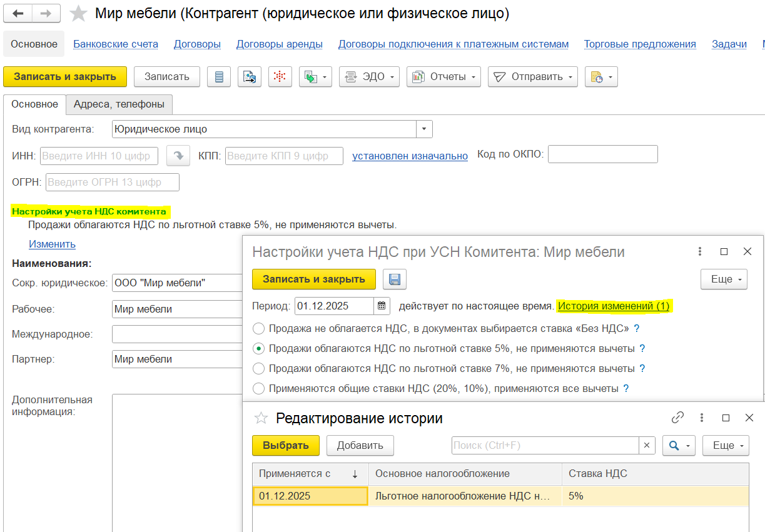This screenshot has width=765, height=532.
Task: Select 'Продажа не облагается НДС' option
Action: 258,328
